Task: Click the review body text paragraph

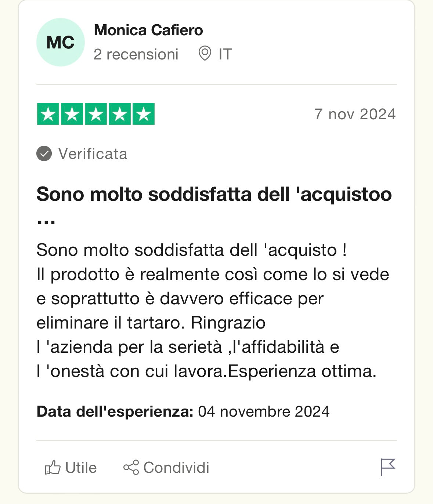Action: (x=213, y=311)
